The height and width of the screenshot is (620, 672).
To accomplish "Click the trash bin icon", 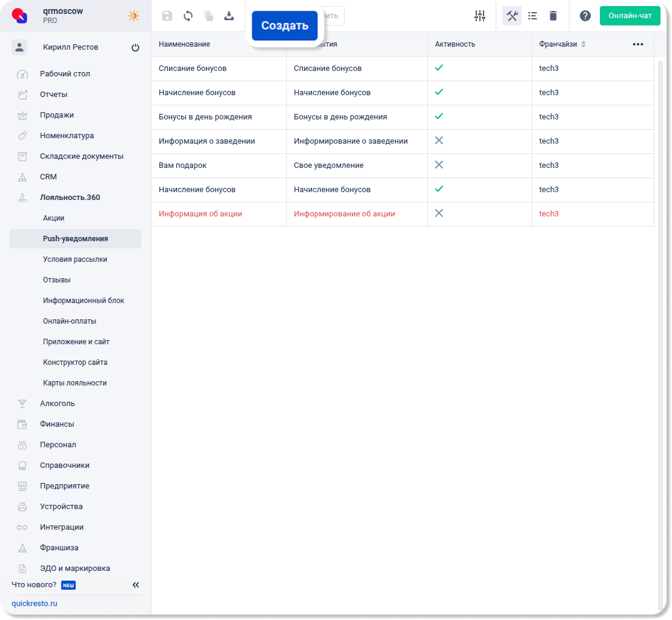I will pyautogui.click(x=553, y=16).
